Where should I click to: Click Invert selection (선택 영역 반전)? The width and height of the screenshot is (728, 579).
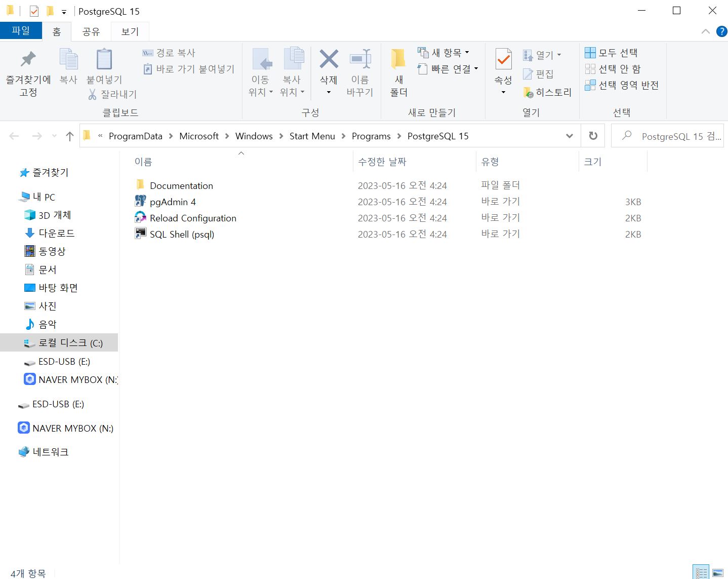(x=622, y=85)
